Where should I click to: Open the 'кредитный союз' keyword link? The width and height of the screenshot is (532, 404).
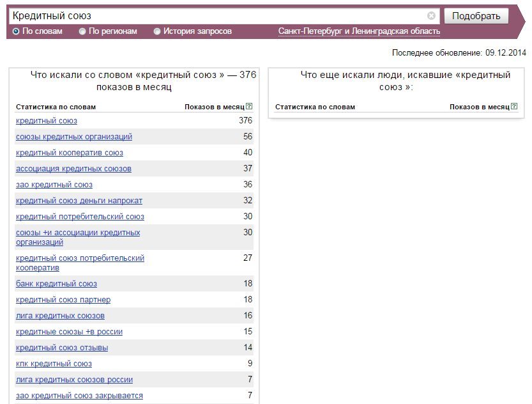point(47,121)
